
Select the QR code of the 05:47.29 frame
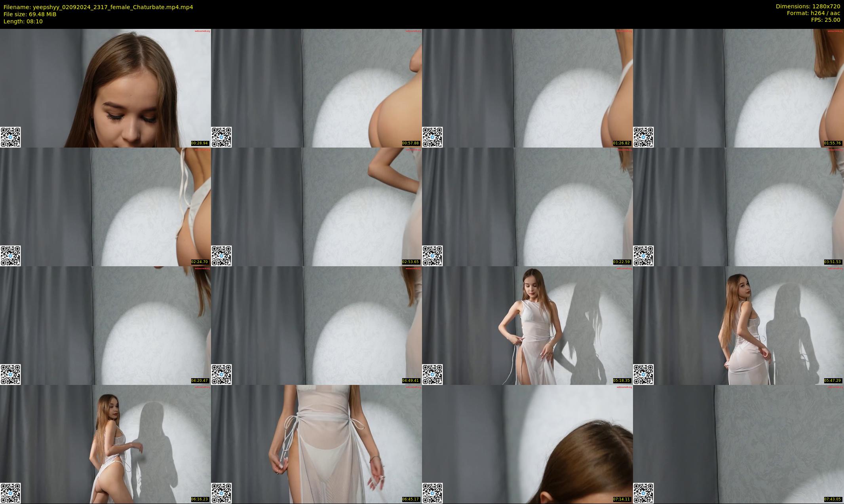point(643,374)
